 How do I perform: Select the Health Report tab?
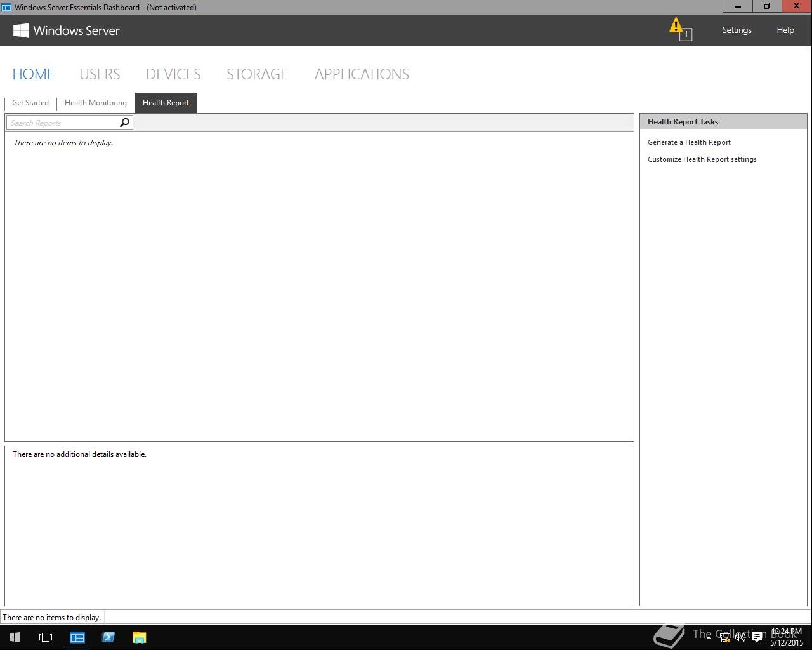point(166,103)
